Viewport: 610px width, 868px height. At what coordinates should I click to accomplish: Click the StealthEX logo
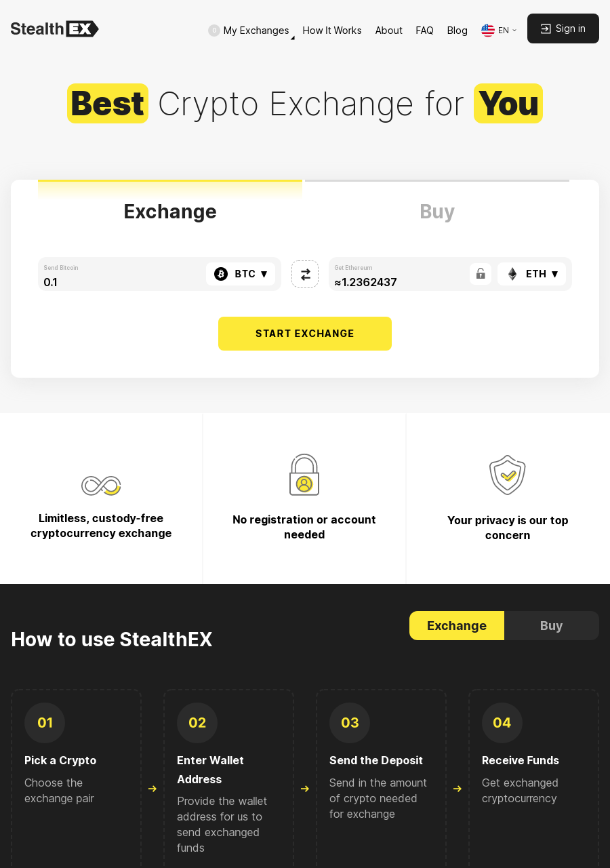(54, 28)
